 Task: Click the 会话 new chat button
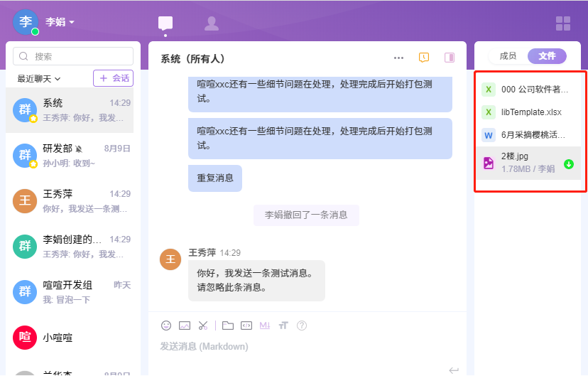[113, 78]
